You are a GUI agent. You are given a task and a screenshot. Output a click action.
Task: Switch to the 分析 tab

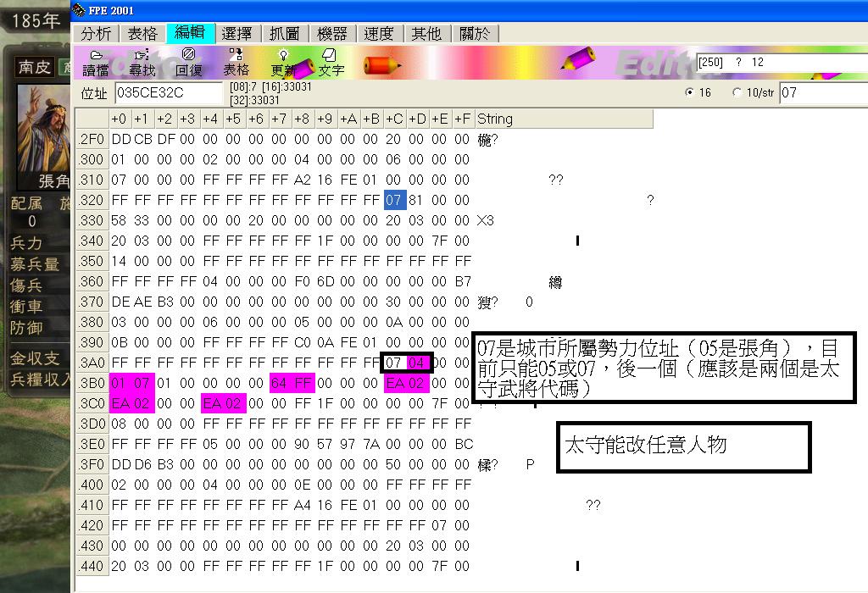point(97,34)
